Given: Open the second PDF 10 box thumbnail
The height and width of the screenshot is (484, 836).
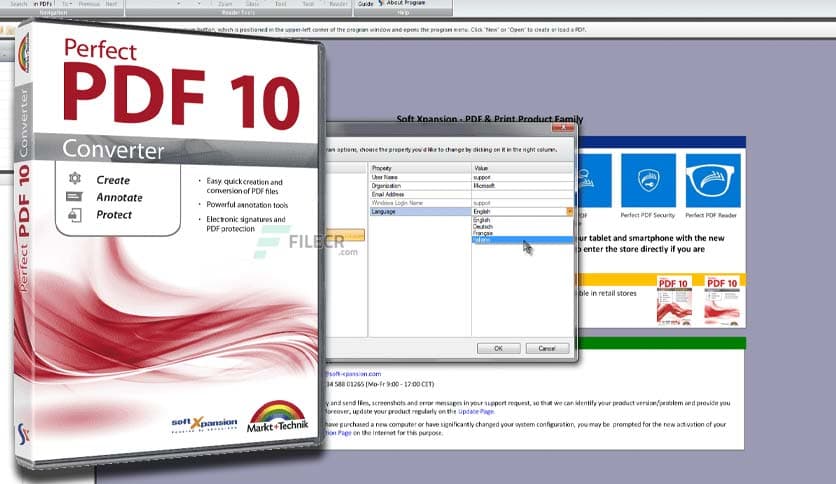Looking at the screenshot, I should [x=722, y=300].
